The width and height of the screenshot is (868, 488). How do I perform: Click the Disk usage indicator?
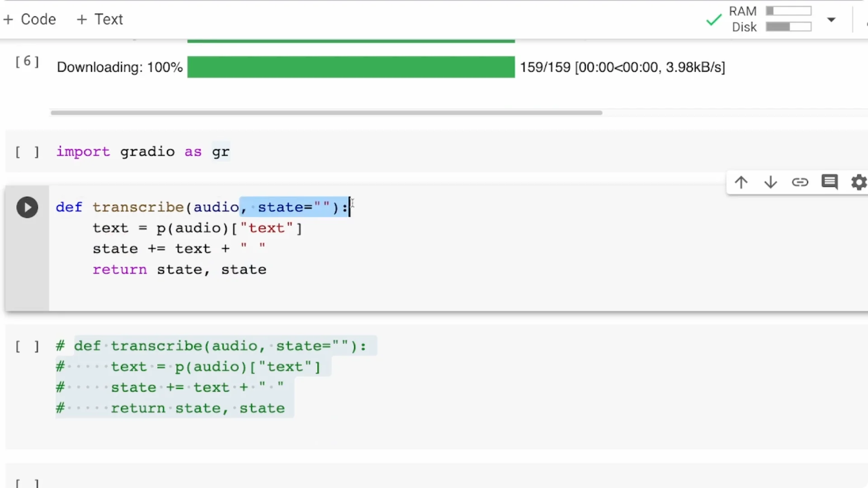tap(788, 26)
